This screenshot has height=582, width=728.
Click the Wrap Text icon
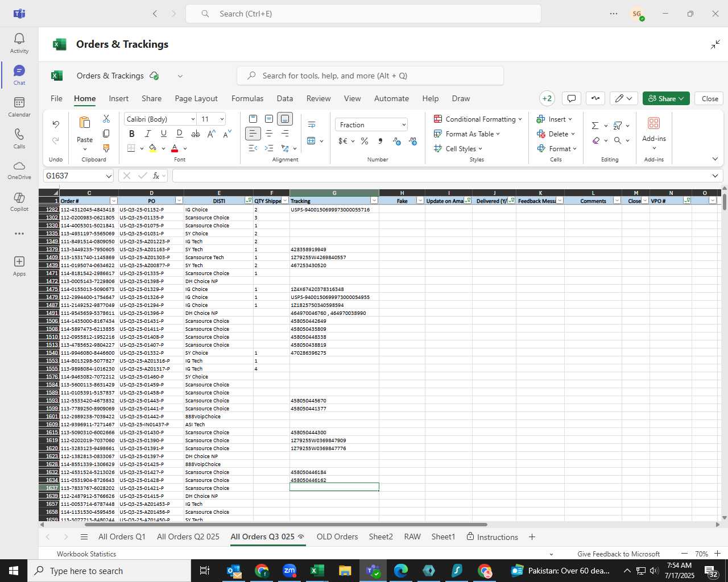(x=312, y=124)
